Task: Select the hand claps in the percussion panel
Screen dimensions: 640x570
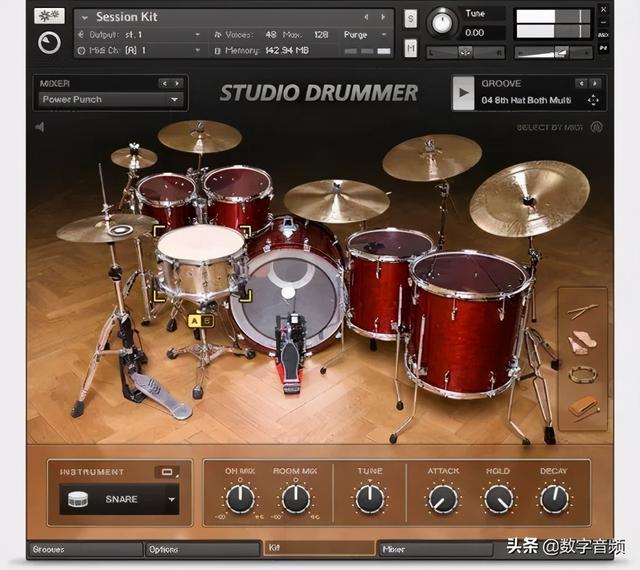Action: [x=582, y=342]
